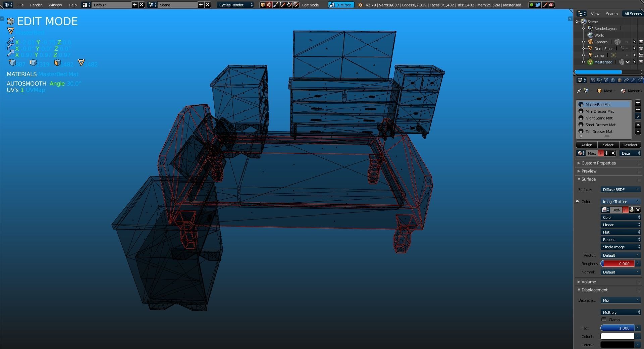Screen dimensions: 644x349
Task: Click the Roughness value slider
Action: (618, 264)
